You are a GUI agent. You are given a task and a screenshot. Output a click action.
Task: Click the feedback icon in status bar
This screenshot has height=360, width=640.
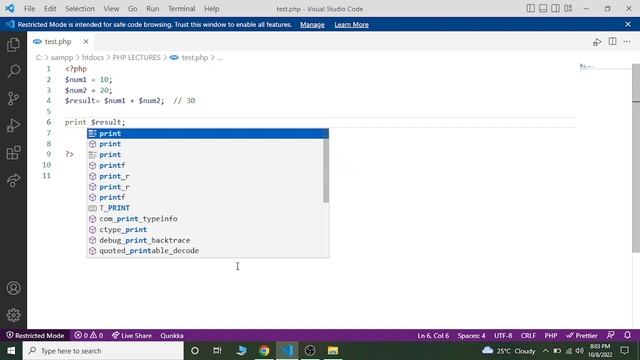coord(611,335)
